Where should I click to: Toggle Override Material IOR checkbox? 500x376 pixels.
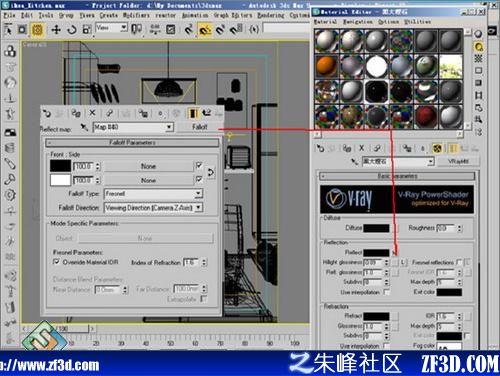[x=56, y=262]
